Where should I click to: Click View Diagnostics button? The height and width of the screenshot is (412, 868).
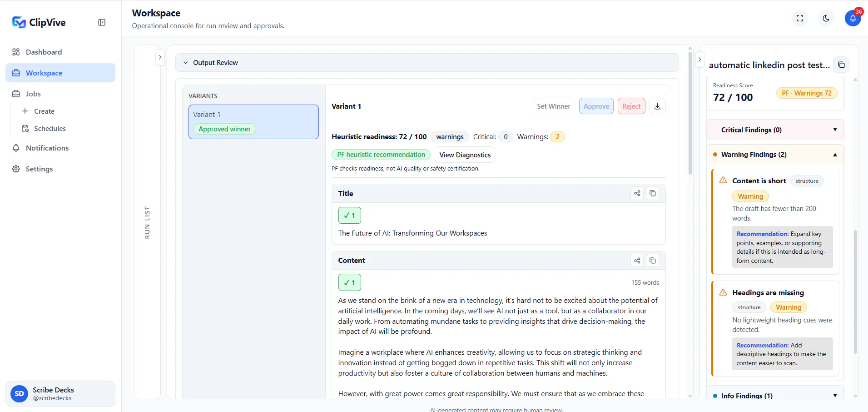(x=465, y=155)
